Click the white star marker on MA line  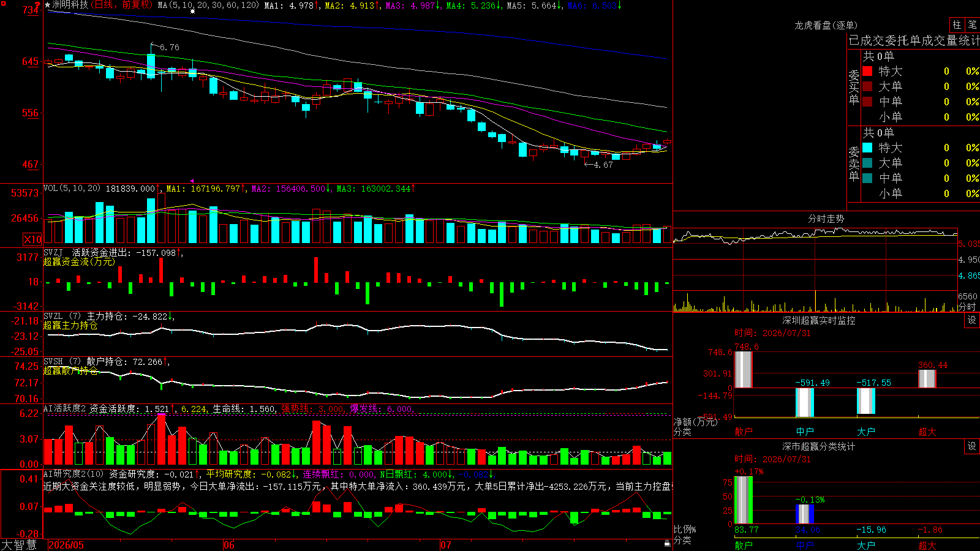pos(192,11)
